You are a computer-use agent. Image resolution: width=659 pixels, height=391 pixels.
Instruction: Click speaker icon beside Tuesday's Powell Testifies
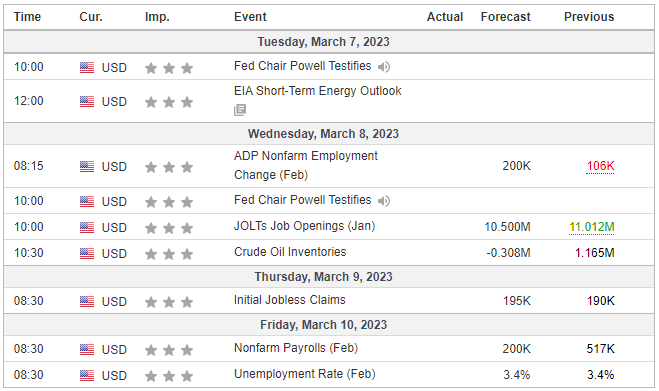(x=384, y=67)
